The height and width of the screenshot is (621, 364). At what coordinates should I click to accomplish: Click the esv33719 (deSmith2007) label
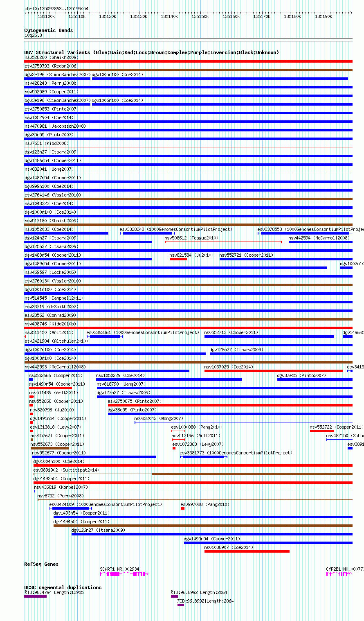tap(52, 307)
